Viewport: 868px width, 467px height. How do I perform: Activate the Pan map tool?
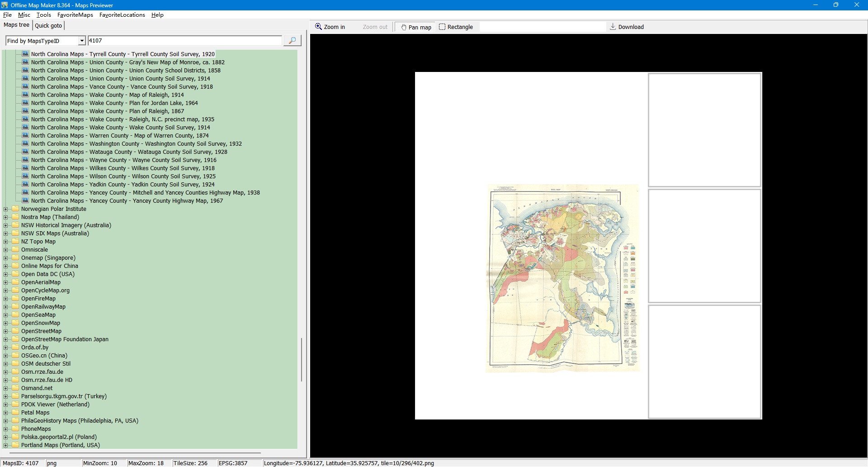pos(415,27)
